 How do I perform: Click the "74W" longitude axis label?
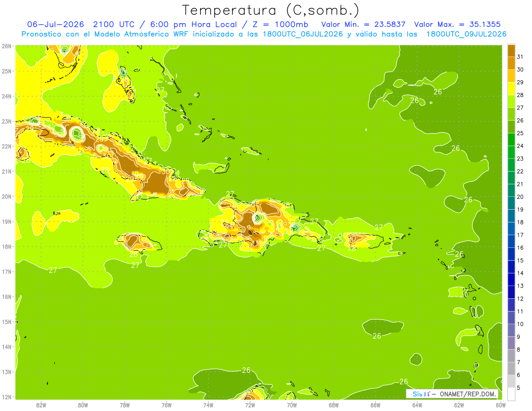208,405
